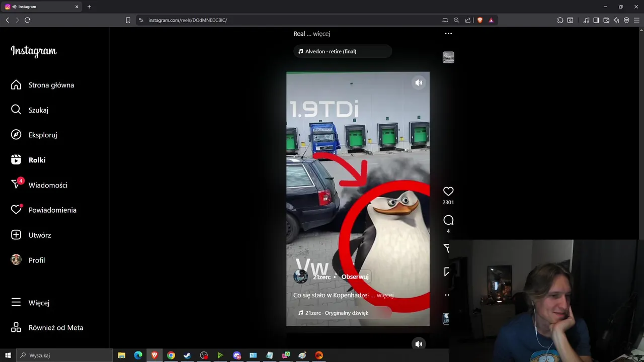Toggle sound on the next reel below

coord(419,344)
